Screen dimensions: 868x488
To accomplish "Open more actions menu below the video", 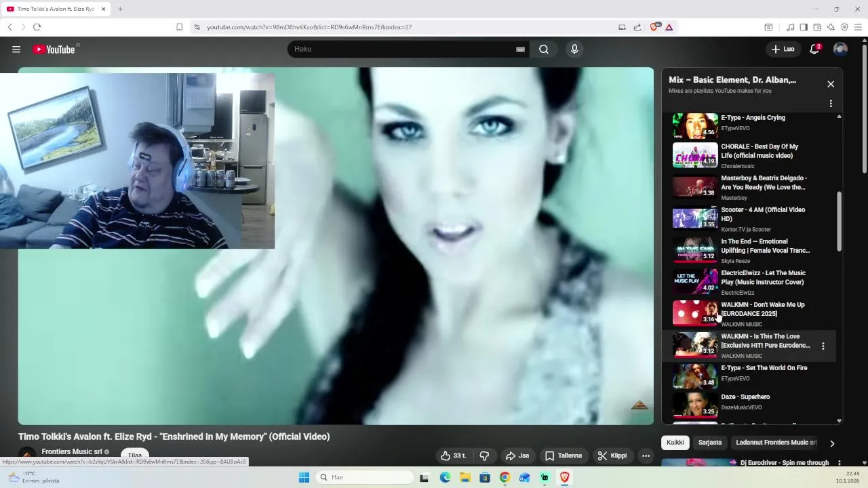I will [x=646, y=455].
